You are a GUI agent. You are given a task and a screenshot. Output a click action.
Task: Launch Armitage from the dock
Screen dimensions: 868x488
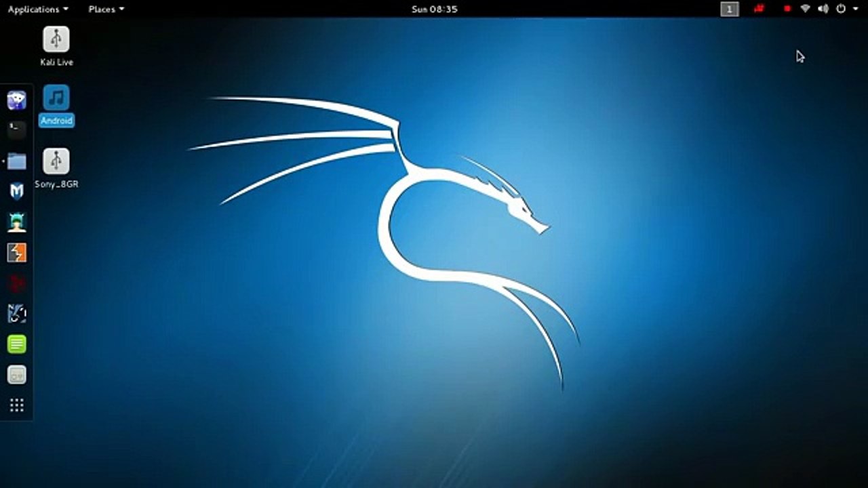pos(17,222)
